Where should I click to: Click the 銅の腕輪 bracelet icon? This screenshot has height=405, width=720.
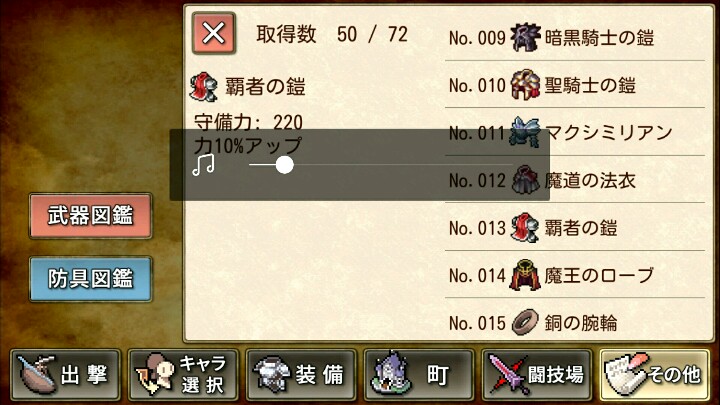point(524,322)
